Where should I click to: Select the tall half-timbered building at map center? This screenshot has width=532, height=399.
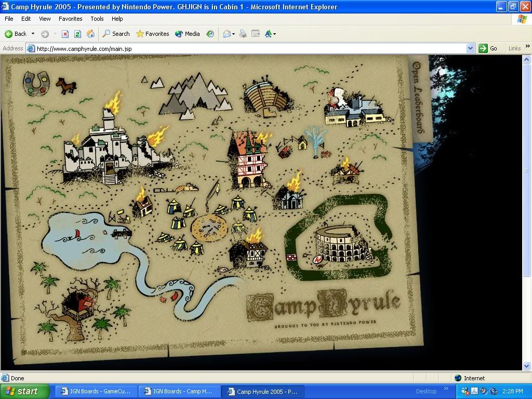[x=250, y=159]
